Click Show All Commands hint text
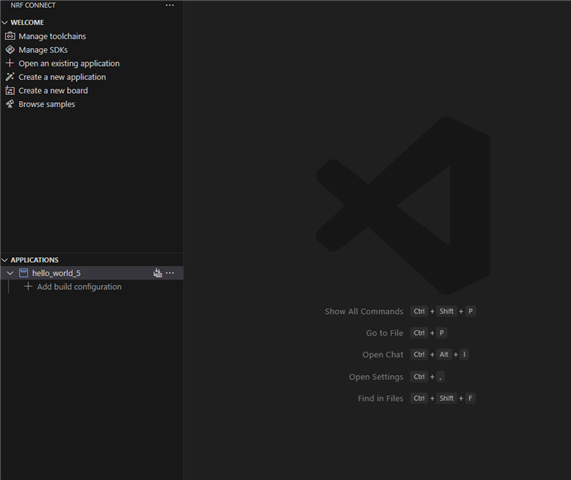Screen dimensions: 571x480 point(364,311)
